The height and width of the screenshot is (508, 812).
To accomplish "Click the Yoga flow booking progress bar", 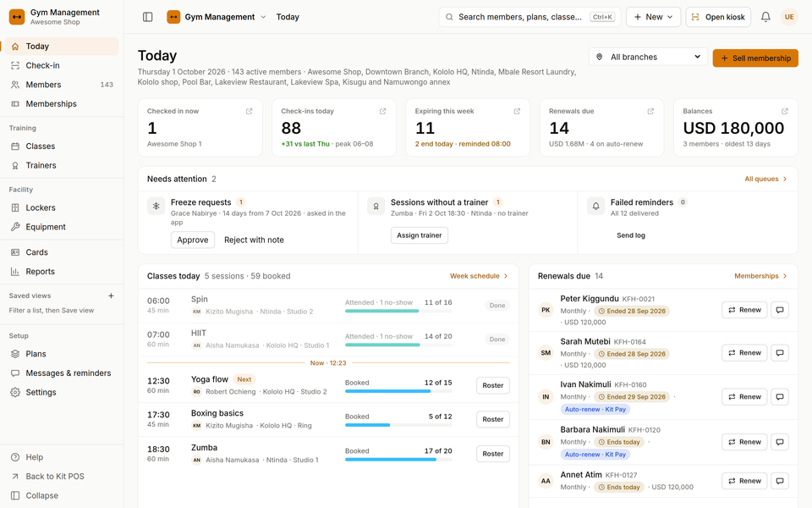I will tap(398, 391).
